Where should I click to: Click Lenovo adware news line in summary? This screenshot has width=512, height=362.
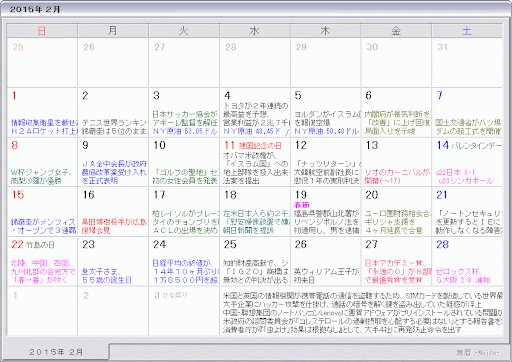(x=362, y=313)
